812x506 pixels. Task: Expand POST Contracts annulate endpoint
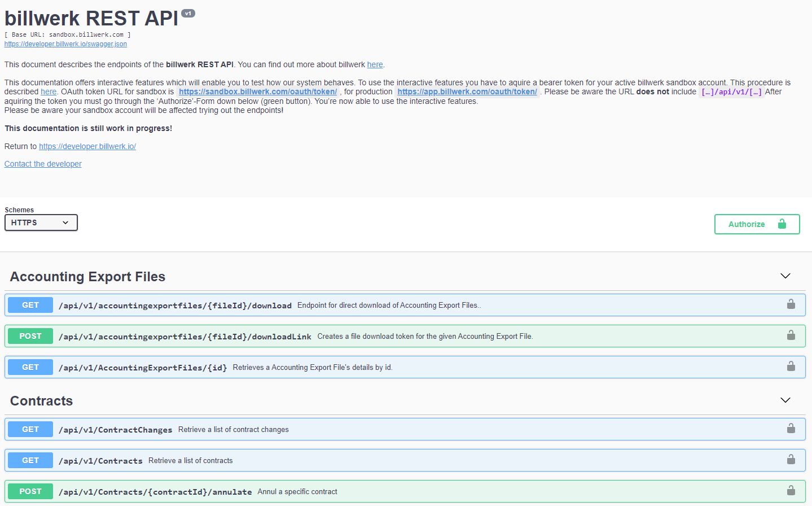(405, 491)
